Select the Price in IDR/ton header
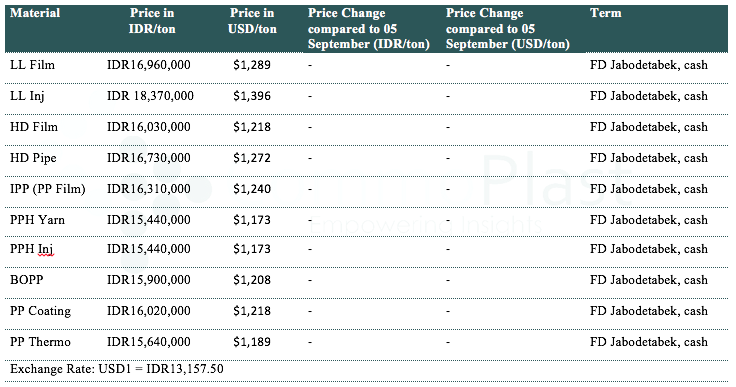736x387 pixels. 152,21
